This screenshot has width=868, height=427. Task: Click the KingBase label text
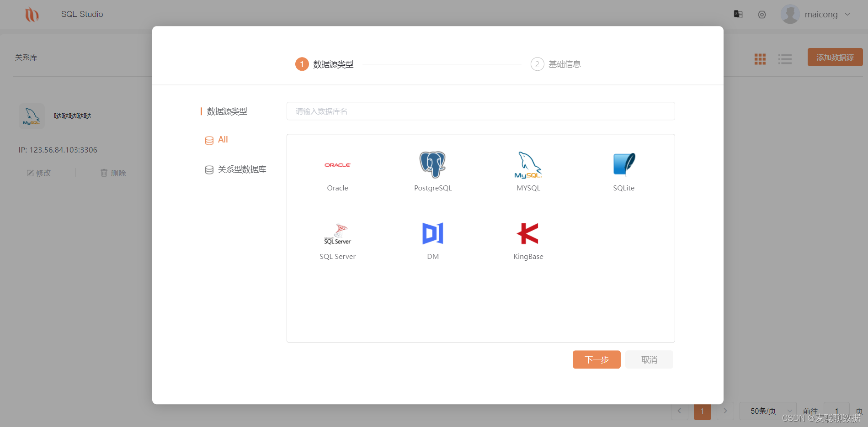pyautogui.click(x=528, y=257)
